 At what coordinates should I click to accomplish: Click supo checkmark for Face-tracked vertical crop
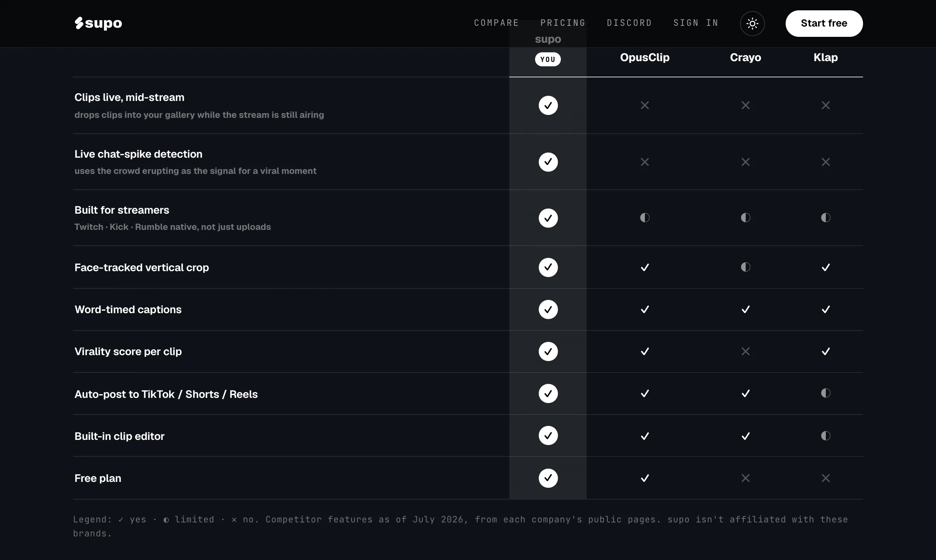(x=548, y=267)
